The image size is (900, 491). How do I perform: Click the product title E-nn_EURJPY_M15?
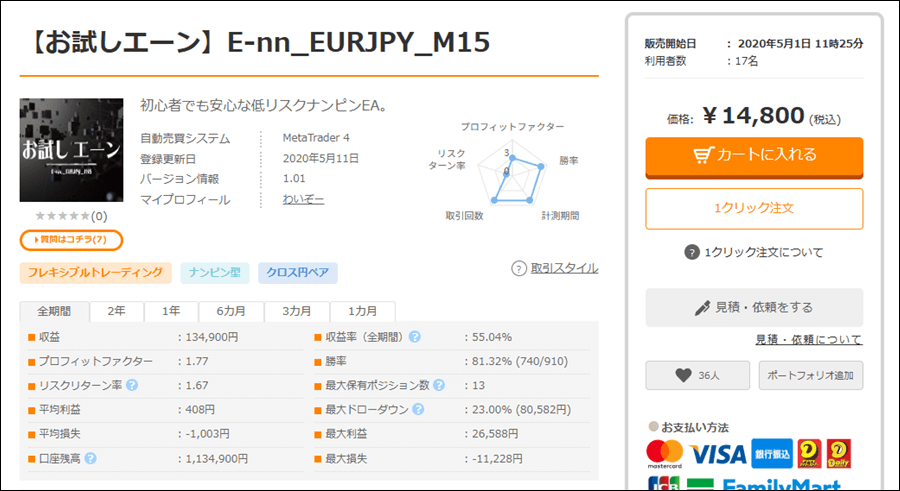pyautogui.click(x=359, y=42)
